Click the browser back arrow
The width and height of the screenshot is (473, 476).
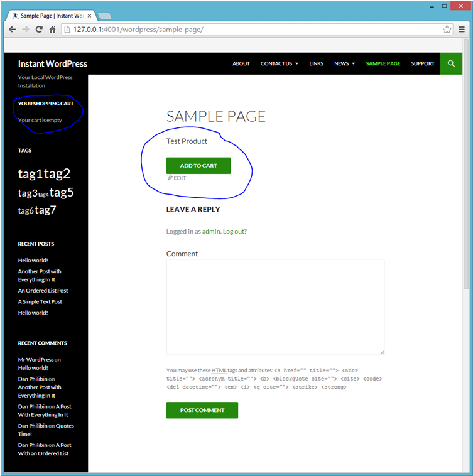[12, 30]
